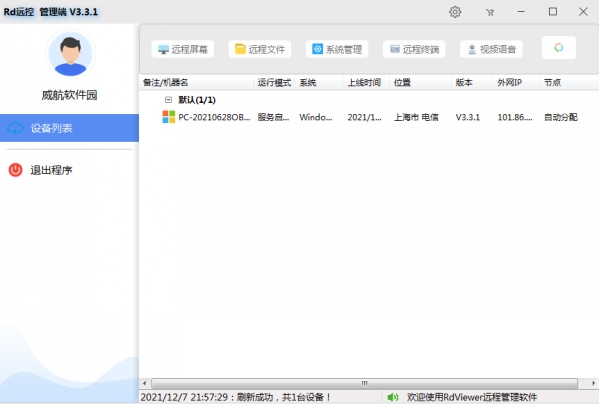This screenshot has height=404, width=599.
Task: Open 远程文件 remote files
Action: point(260,49)
